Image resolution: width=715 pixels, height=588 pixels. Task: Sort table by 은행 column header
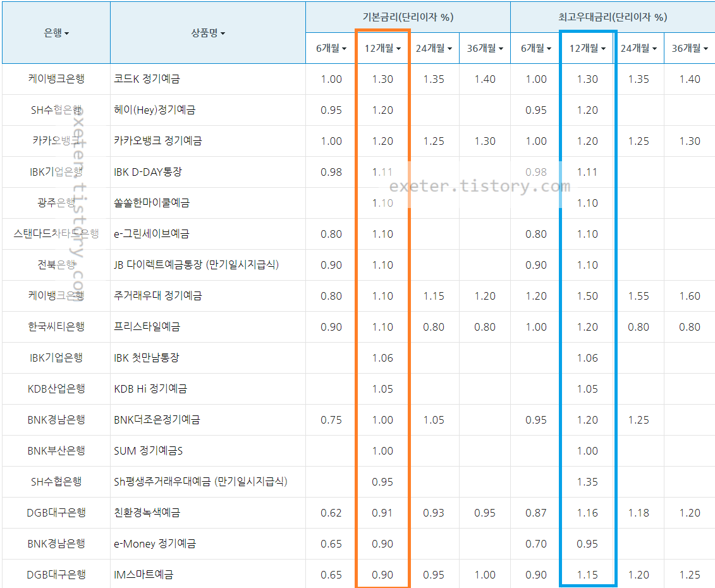click(56, 33)
